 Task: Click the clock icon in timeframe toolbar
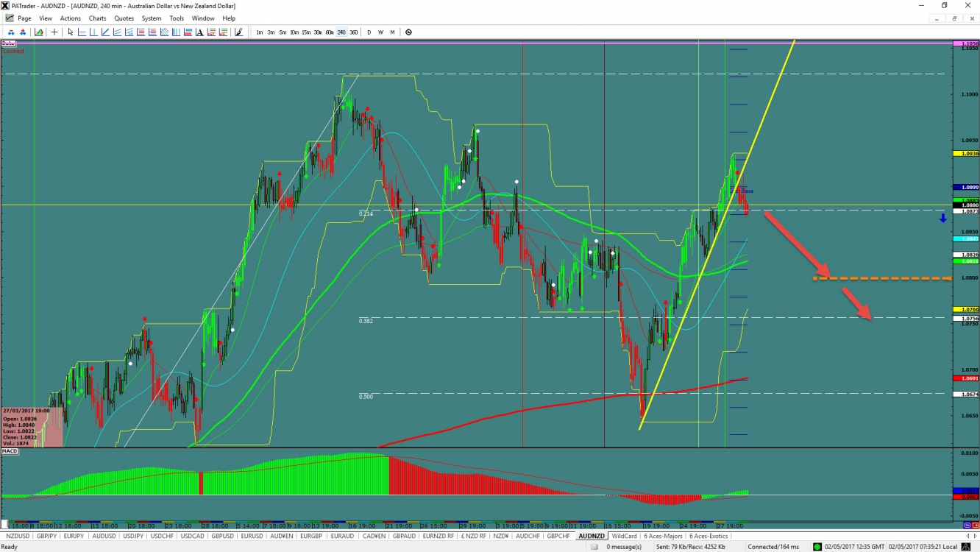(408, 32)
